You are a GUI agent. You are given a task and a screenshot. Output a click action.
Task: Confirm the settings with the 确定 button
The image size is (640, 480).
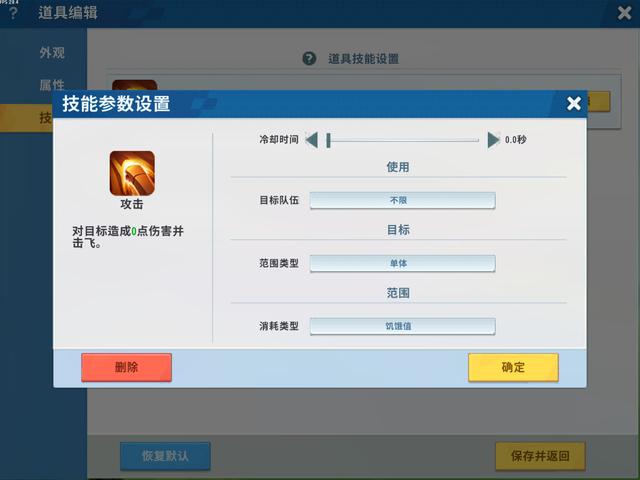point(513,367)
